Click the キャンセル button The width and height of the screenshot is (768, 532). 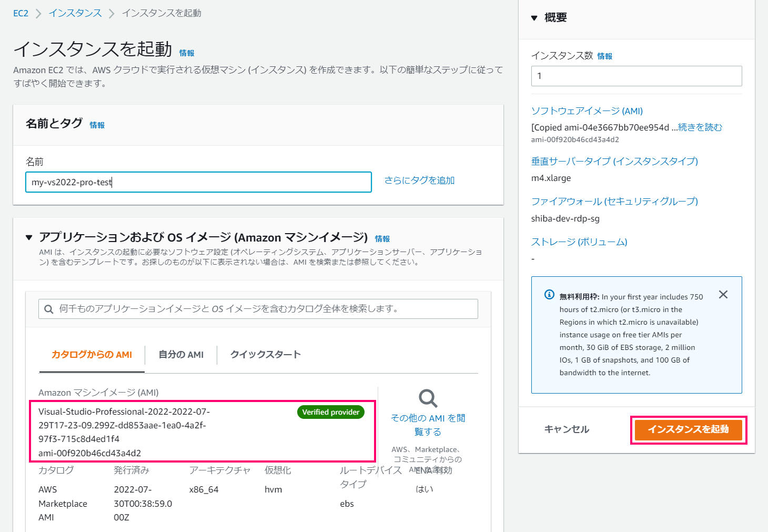(567, 429)
